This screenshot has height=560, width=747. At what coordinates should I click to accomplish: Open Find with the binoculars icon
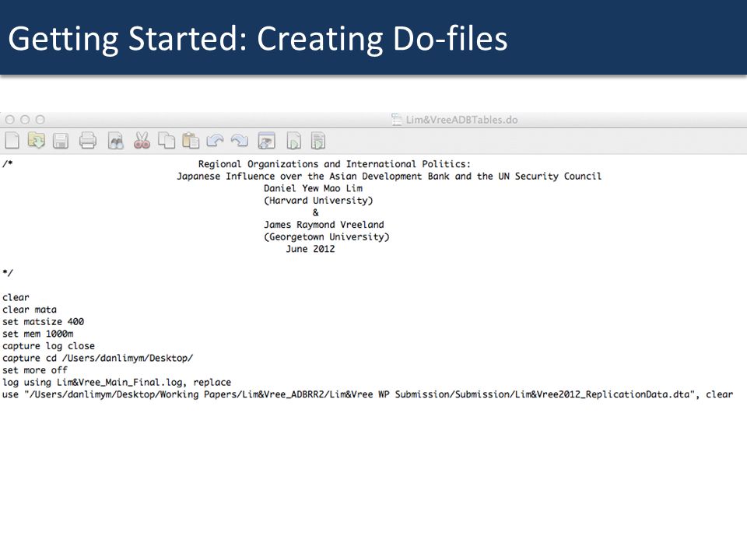pos(116,141)
